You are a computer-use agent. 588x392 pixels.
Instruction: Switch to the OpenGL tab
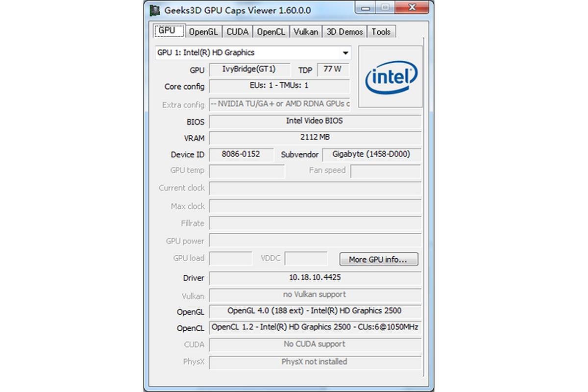(204, 32)
